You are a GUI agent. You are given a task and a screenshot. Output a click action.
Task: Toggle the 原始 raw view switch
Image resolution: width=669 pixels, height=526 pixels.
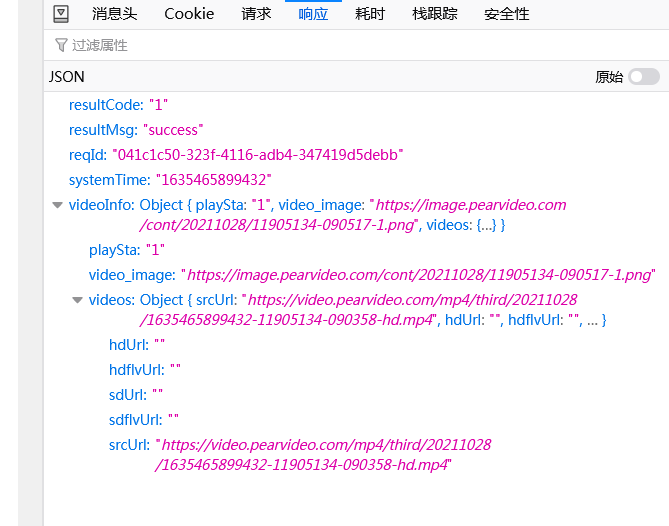click(x=643, y=77)
